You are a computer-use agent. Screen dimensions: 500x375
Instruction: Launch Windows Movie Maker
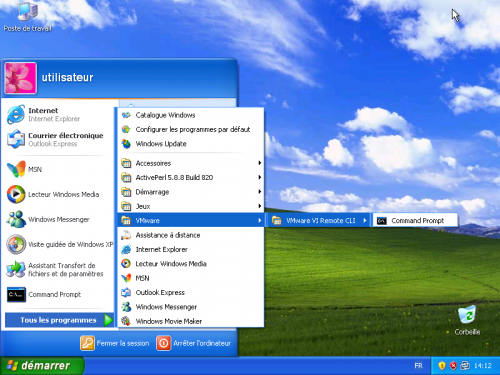(191, 321)
